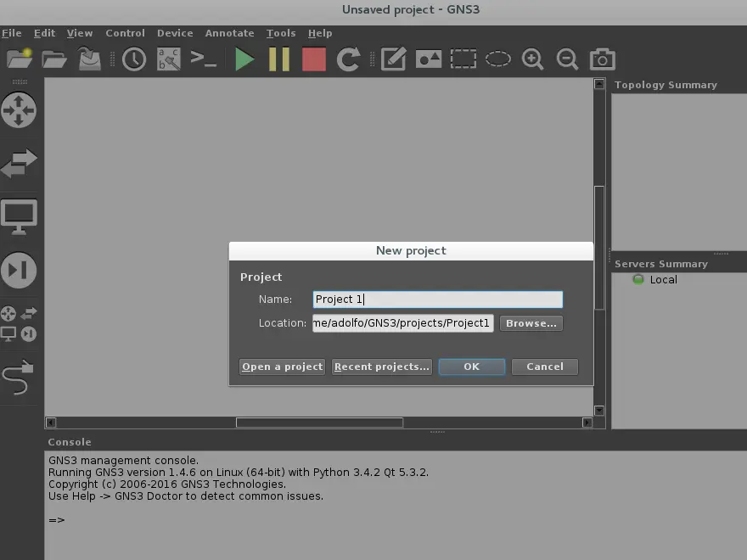The height and width of the screenshot is (560, 747).
Task: Toggle show interface labels icon
Action: (169, 59)
